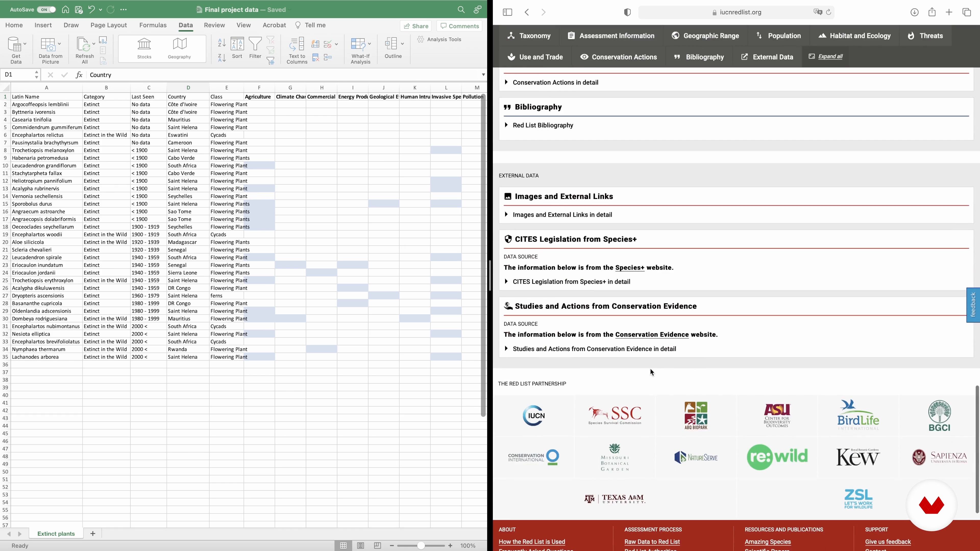The image size is (980, 551).
Task: Open the Page Layout ribbon tab
Action: 108,25
